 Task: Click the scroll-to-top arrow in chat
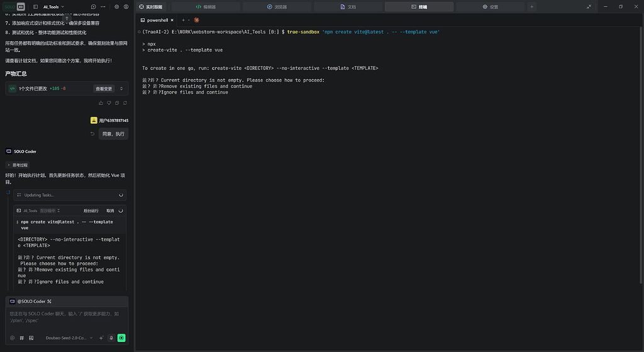[67, 18]
